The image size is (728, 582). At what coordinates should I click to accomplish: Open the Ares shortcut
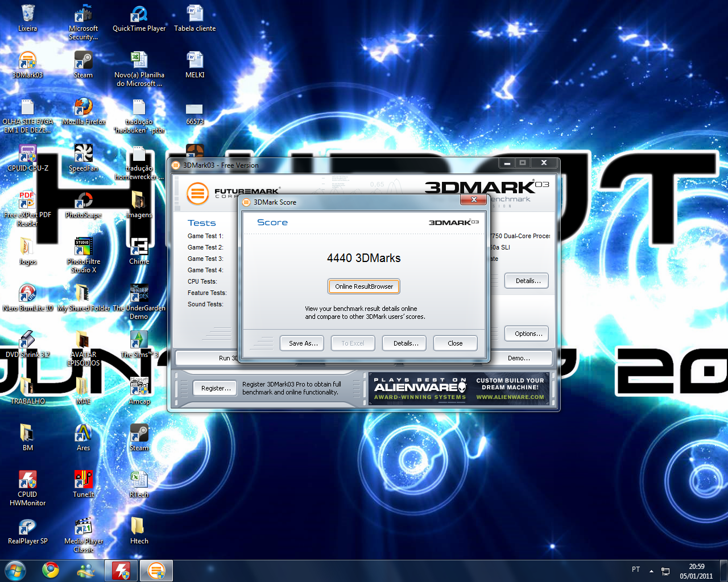point(83,438)
